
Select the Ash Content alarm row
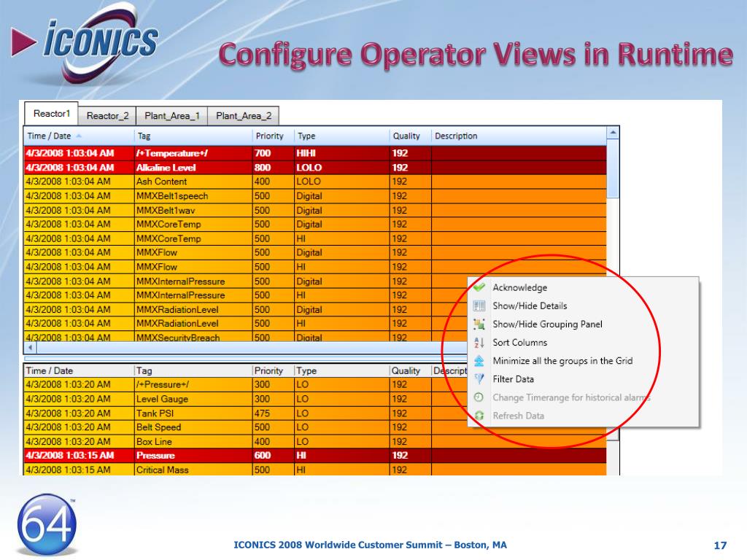click(x=315, y=182)
